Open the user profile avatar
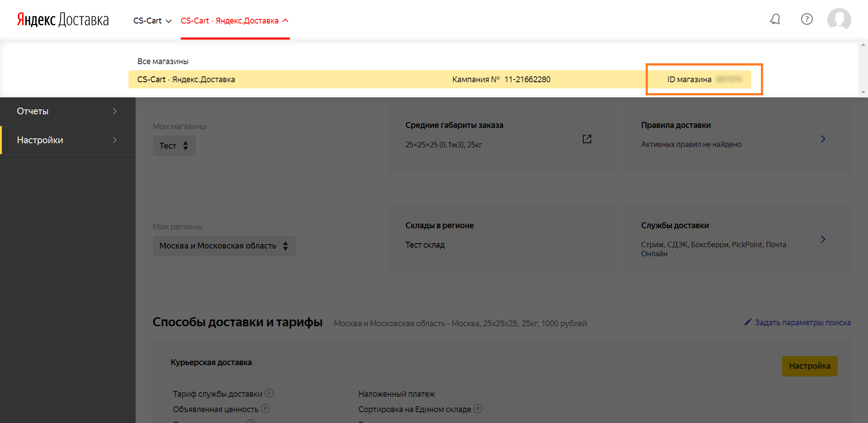868x423 pixels. [x=839, y=19]
